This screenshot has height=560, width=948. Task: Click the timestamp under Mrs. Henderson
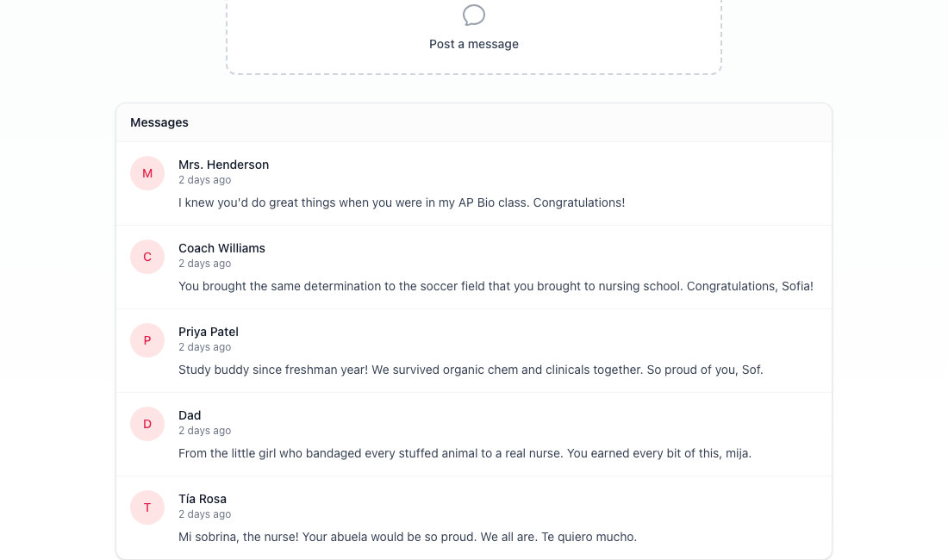pos(204,180)
